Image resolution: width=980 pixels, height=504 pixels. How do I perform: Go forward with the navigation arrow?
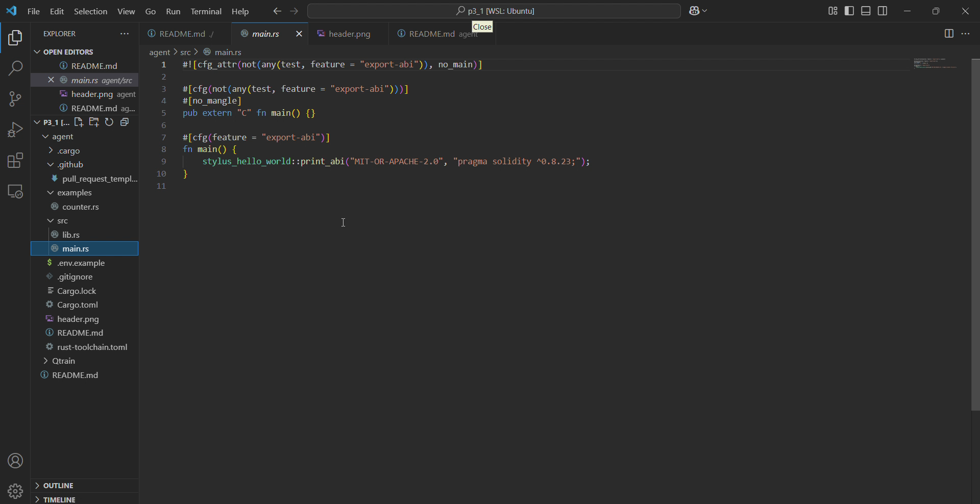coord(294,11)
